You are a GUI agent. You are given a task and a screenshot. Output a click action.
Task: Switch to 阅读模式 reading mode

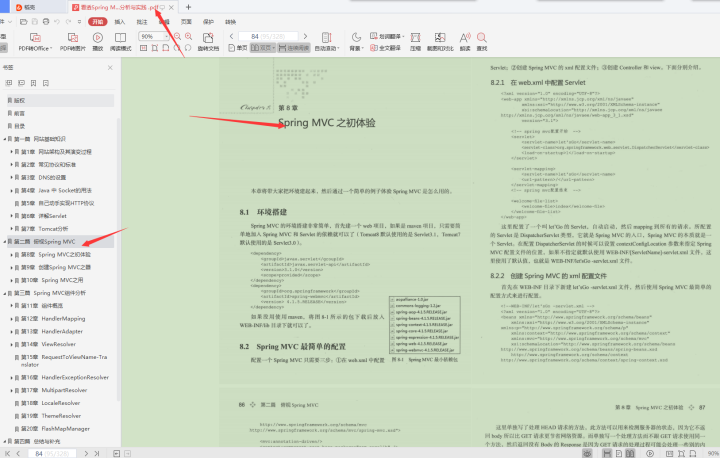120,41
